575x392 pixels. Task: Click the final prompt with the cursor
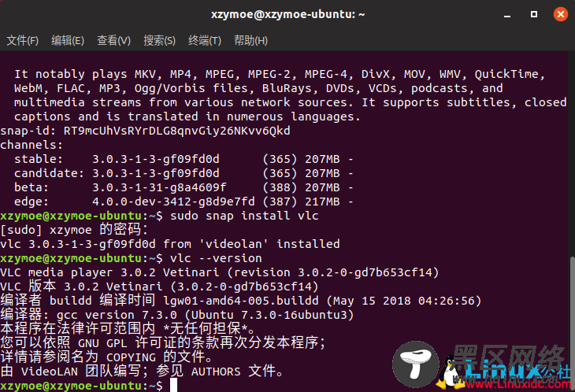click(x=88, y=386)
